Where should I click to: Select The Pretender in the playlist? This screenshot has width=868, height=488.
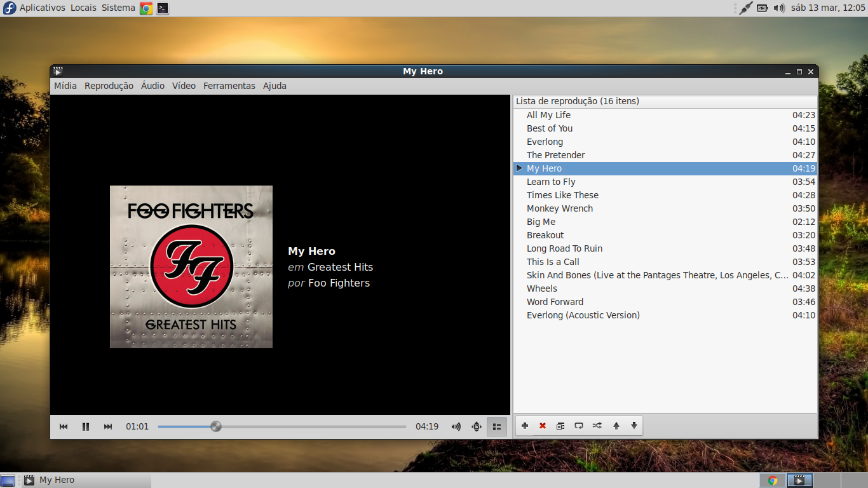(665, 155)
